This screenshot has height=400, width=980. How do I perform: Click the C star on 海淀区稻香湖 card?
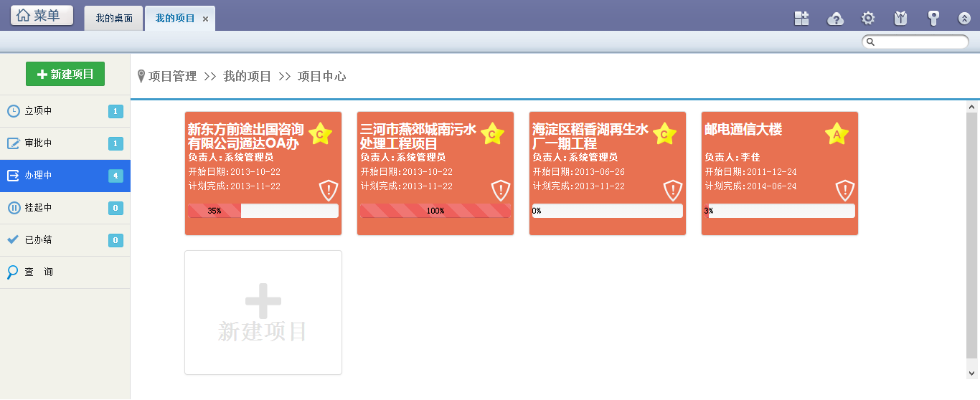click(x=664, y=133)
